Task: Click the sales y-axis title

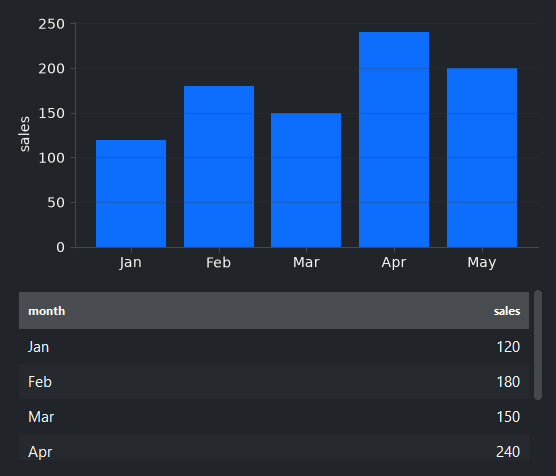Action: point(24,134)
